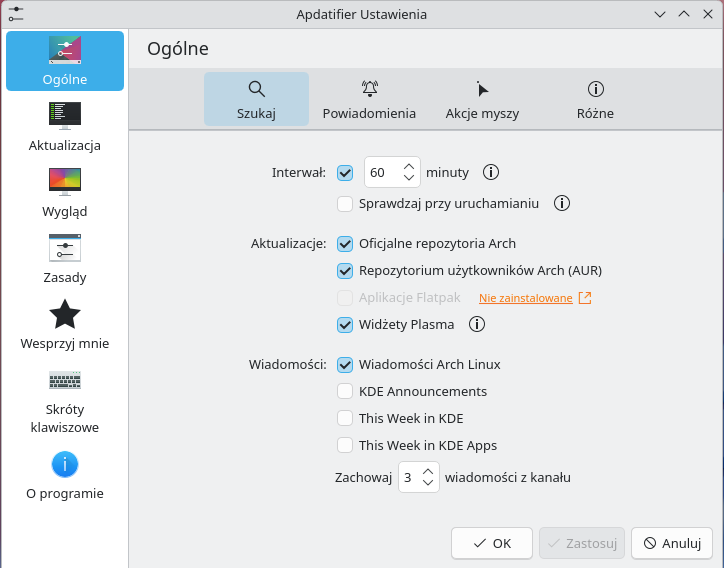Decrease the kept messages count spinner
Image resolution: width=724 pixels, height=568 pixels.
tap(428, 482)
